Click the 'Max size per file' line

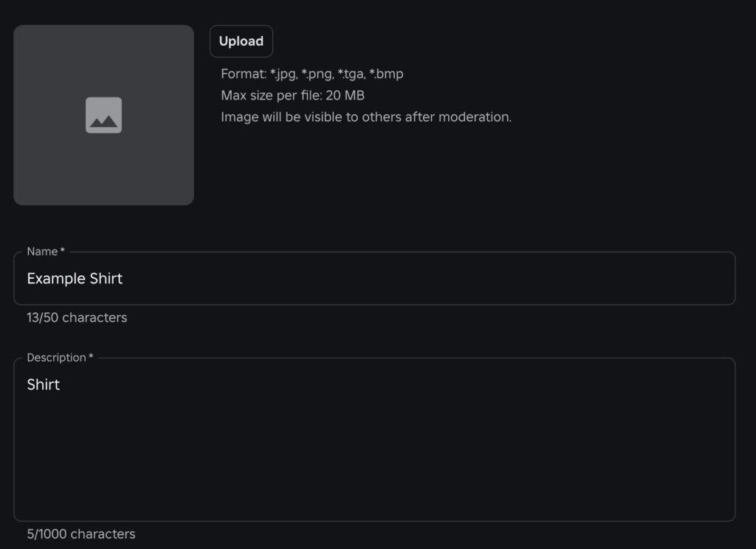pyautogui.click(x=292, y=95)
